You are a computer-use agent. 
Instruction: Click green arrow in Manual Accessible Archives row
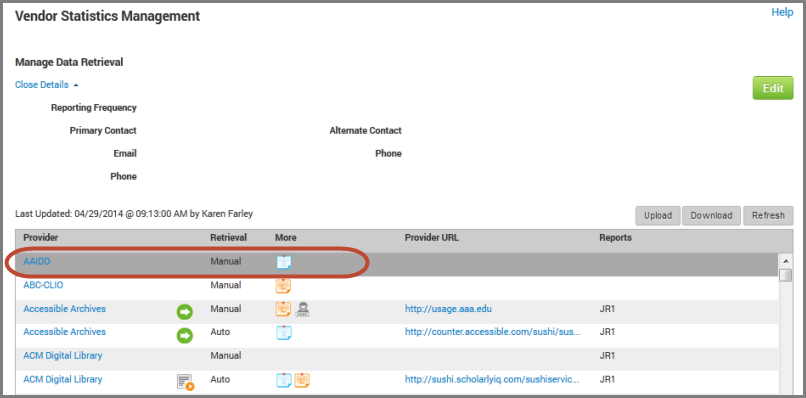pyautogui.click(x=185, y=312)
